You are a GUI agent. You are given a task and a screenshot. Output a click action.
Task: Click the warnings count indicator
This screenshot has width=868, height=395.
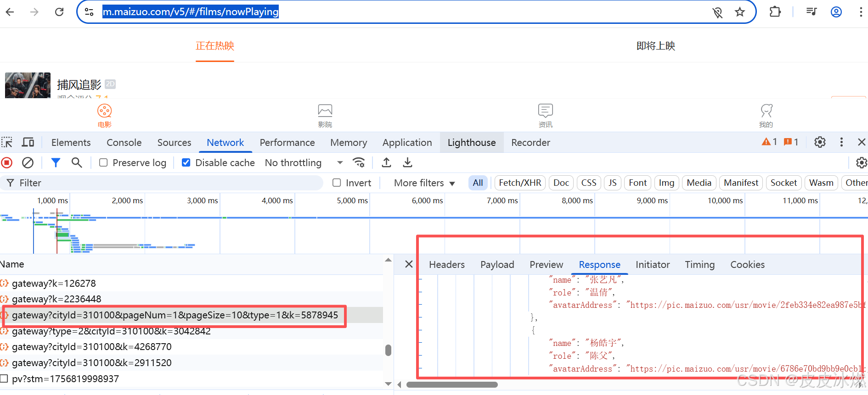pos(769,142)
